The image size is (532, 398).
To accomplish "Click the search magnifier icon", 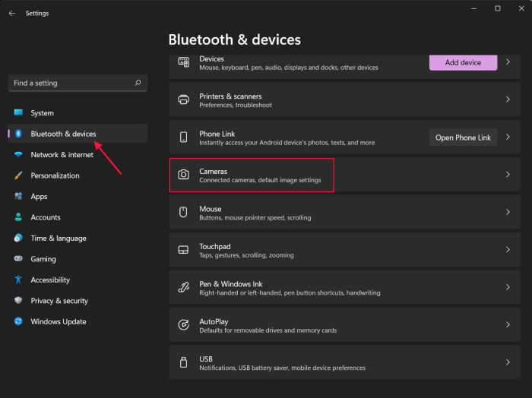I will pyautogui.click(x=138, y=83).
